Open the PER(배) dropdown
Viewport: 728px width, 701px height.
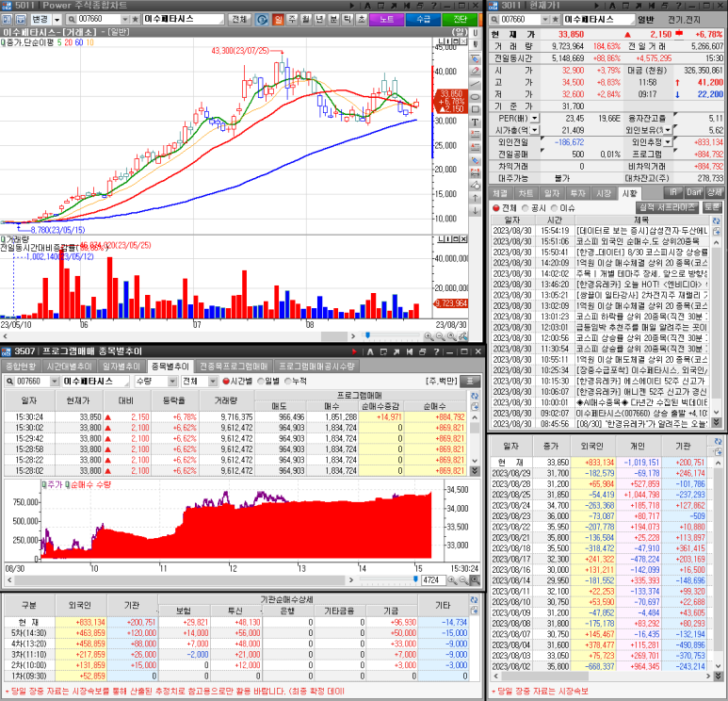[x=534, y=119]
